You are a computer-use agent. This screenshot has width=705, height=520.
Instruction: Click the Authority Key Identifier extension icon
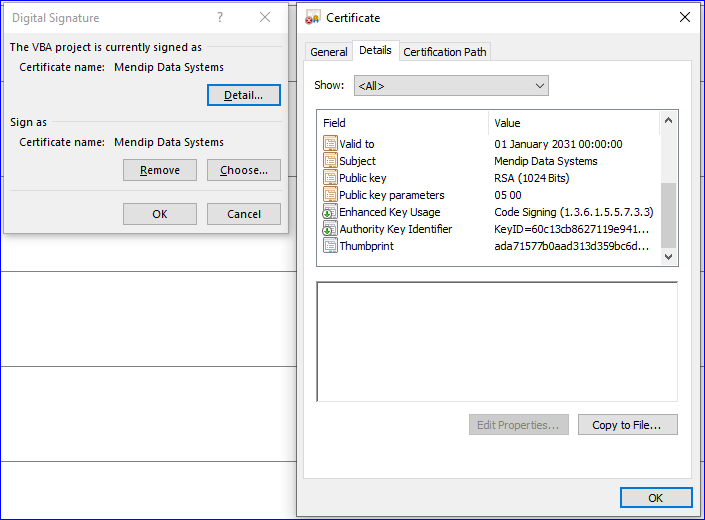pos(330,229)
